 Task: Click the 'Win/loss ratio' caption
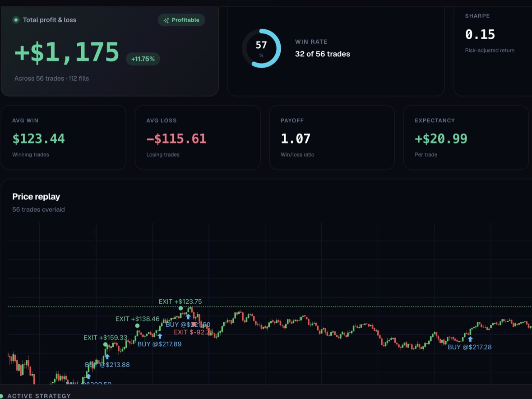click(x=297, y=155)
